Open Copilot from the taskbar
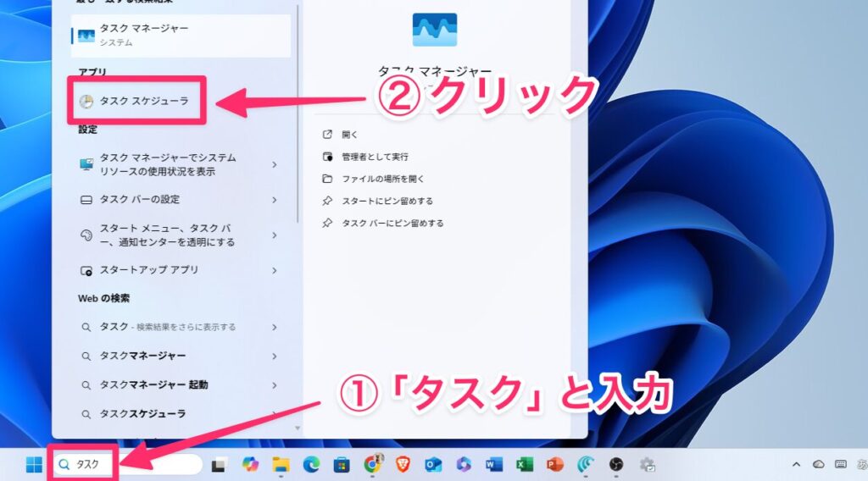The height and width of the screenshot is (481, 868). coord(249,464)
